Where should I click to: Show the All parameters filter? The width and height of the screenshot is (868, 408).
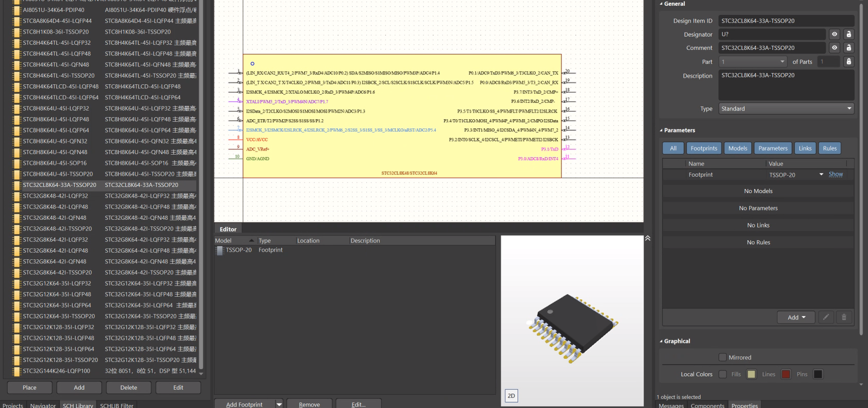click(673, 148)
